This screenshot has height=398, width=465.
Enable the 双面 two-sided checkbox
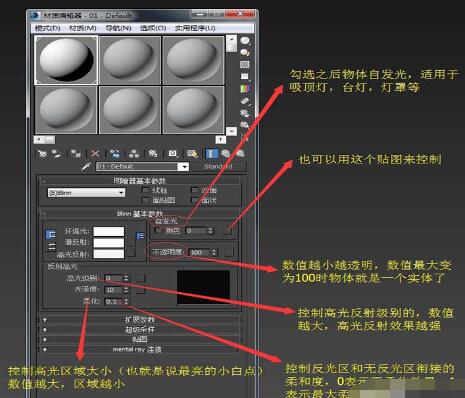click(x=194, y=190)
